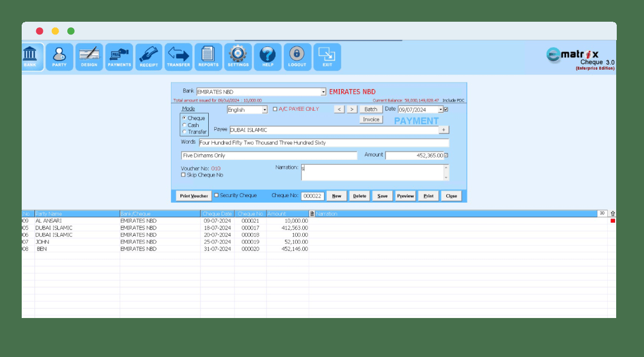The width and height of the screenshot is (644, 357).
Task: Open the Reports section
Action: tap(208, 57)
